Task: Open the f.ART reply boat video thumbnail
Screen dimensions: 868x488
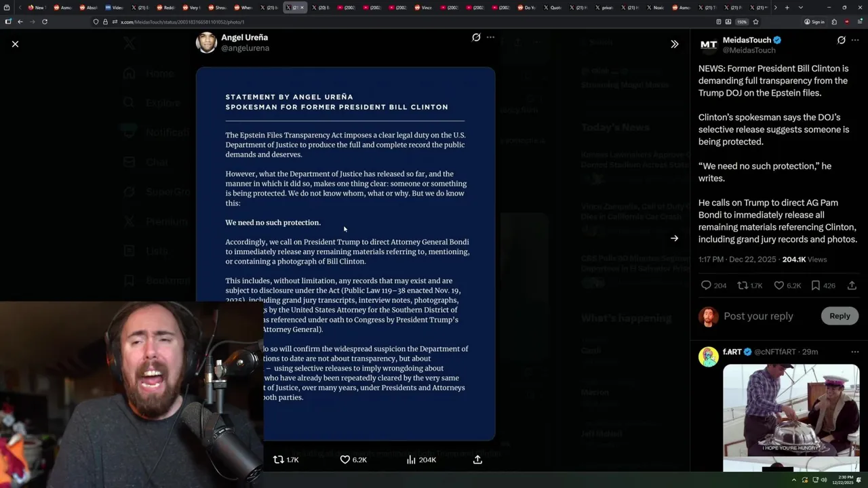Action: (x=791, y=418)
